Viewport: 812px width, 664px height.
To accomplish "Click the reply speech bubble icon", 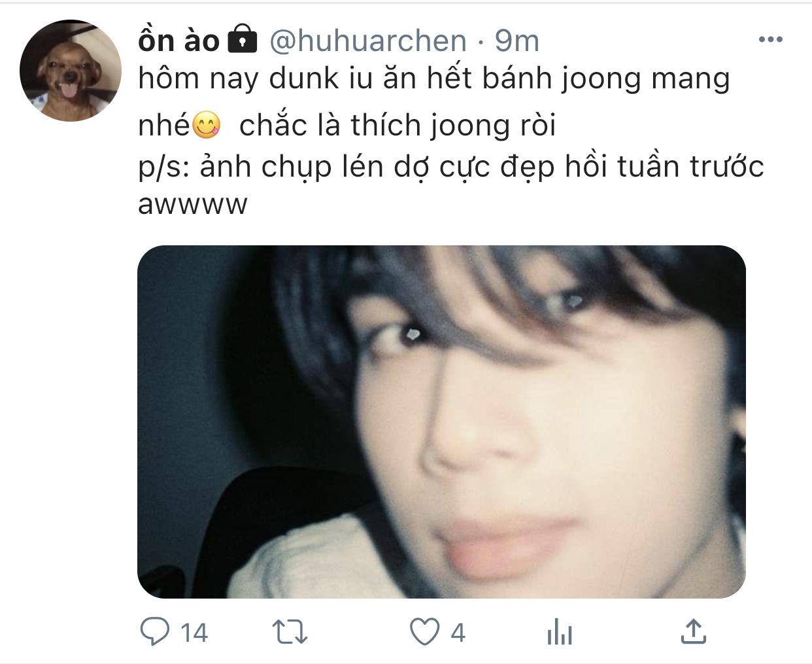I will click(156, 633).
